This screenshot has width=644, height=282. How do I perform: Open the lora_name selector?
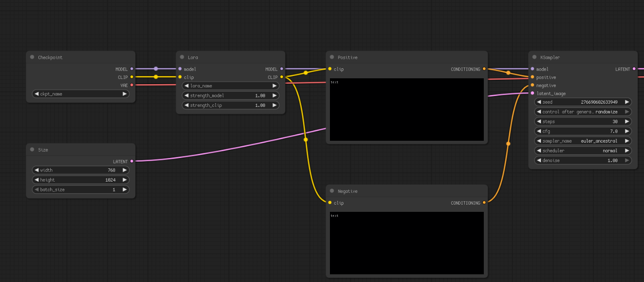pos(231,86)
